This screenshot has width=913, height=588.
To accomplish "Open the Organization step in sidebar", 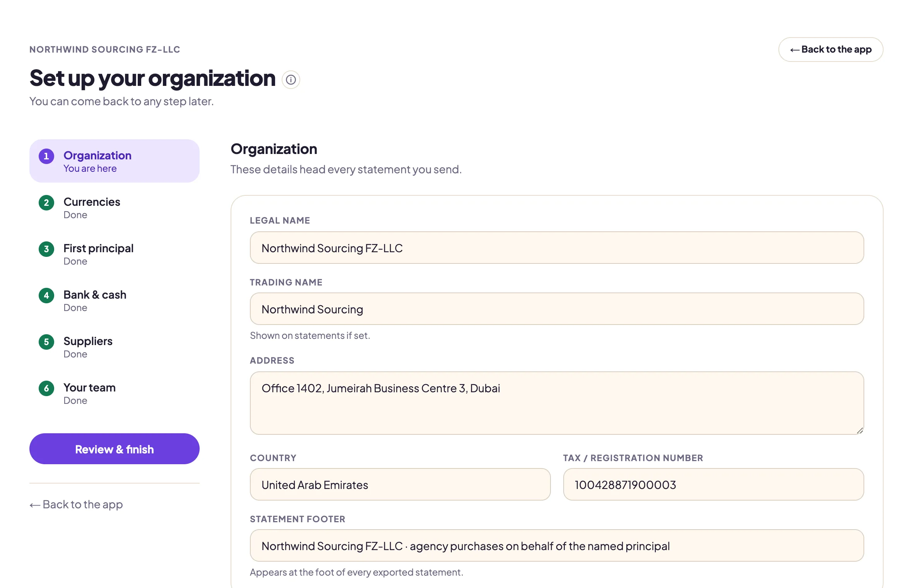I will (115, 161).
